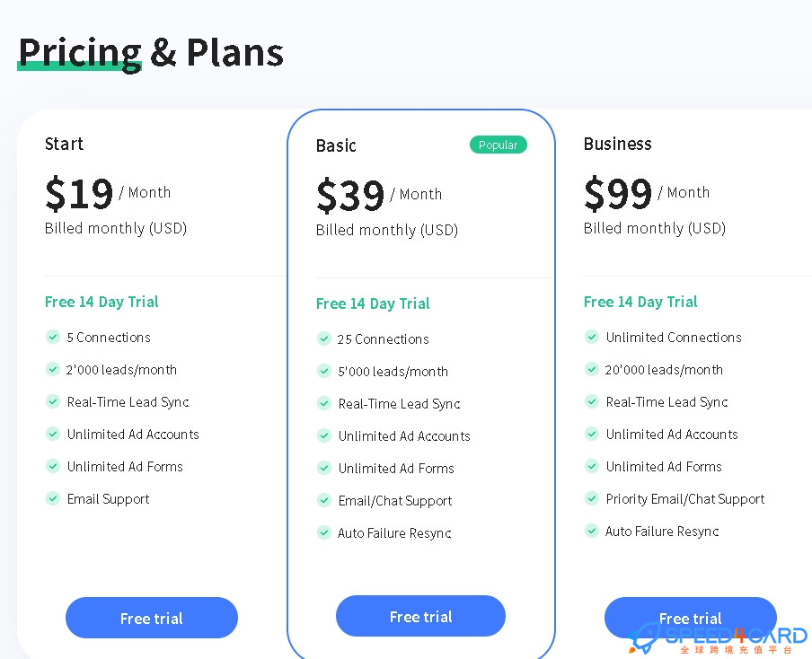Click the Popular badge on Basic plan

coord(499,145)
